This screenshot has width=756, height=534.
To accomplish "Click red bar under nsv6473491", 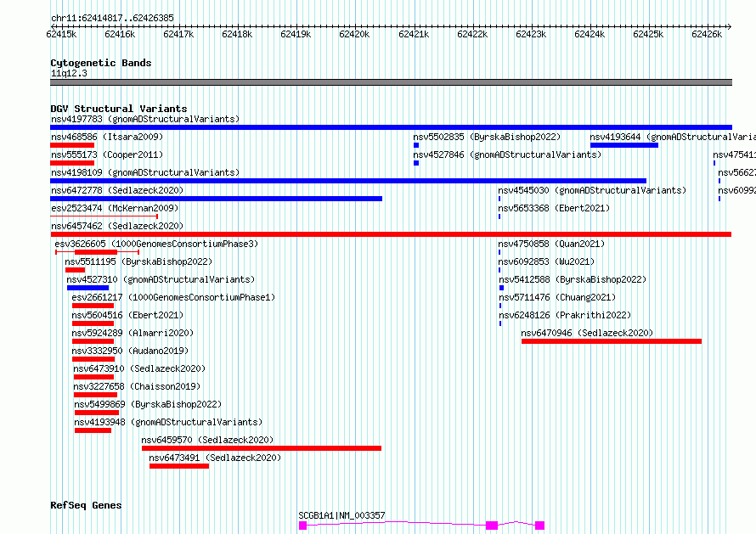I will 179,467.
